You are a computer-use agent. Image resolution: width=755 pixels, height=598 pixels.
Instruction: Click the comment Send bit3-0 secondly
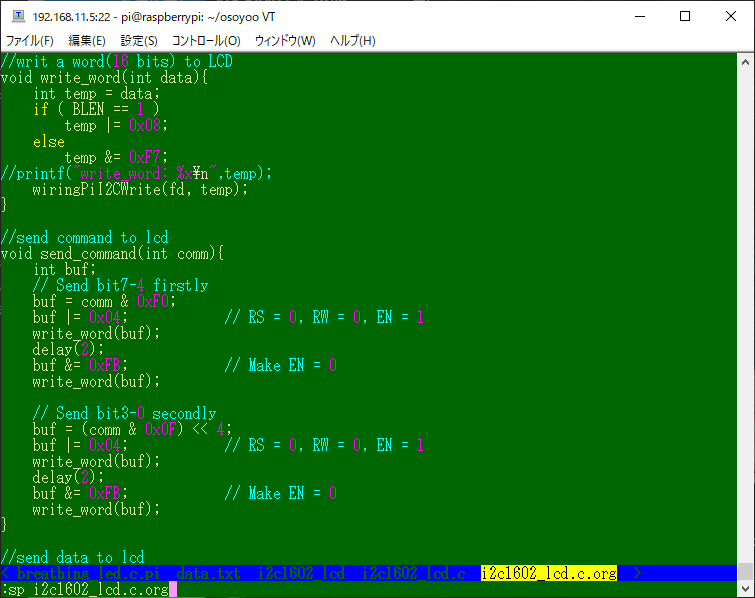click(x=124, y=414)
